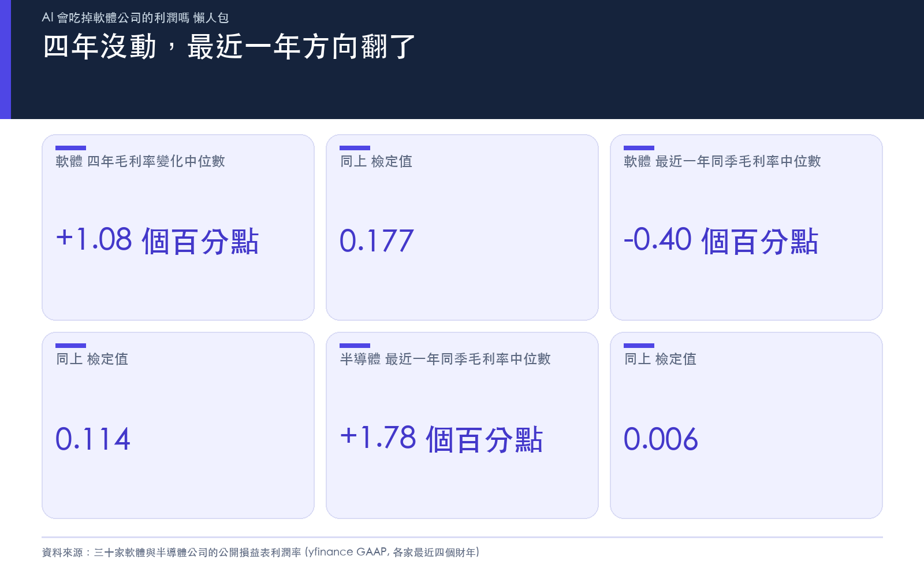
Task: Click the value 0.114
Action: tap(92, 439)
